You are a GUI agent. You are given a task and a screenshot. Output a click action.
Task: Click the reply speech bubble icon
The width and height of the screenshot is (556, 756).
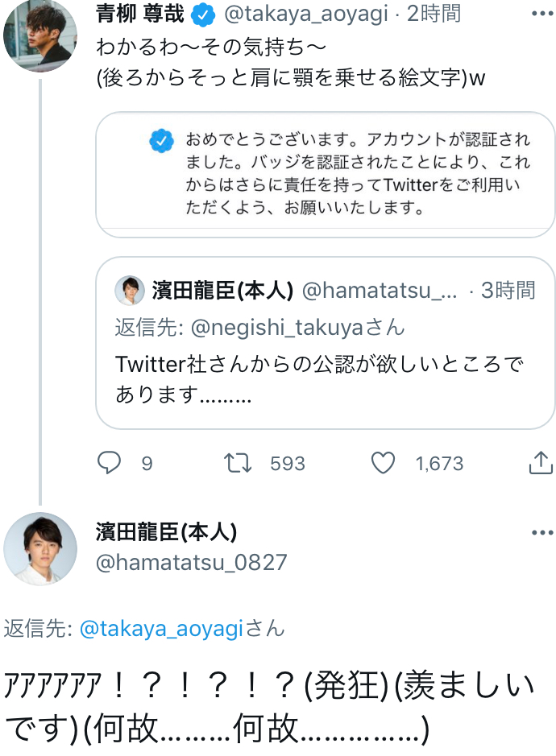click(110, 463)
